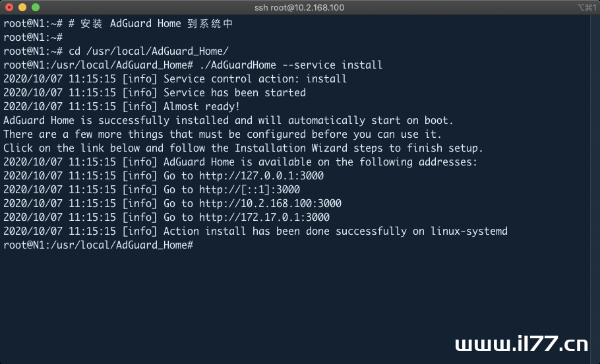Click the ./AdGuardHome --service install command
The height and width of the screenshot is (364, 600).
click(291, 65)
